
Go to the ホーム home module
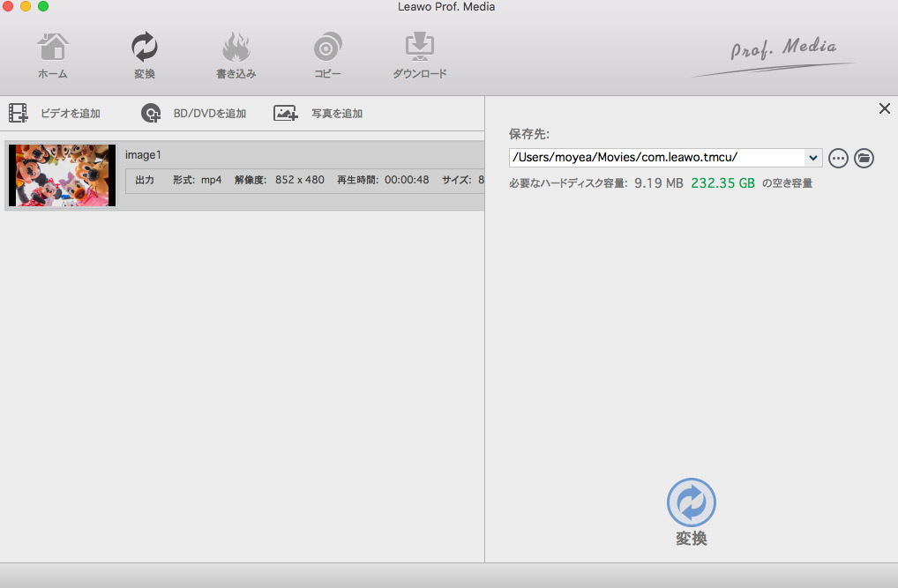(x=52, y=56)
